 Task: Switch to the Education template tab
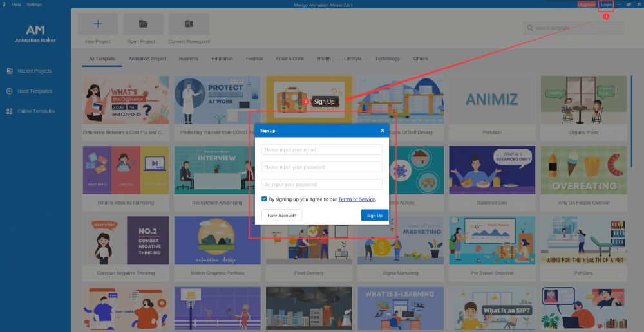pos(222,59)
